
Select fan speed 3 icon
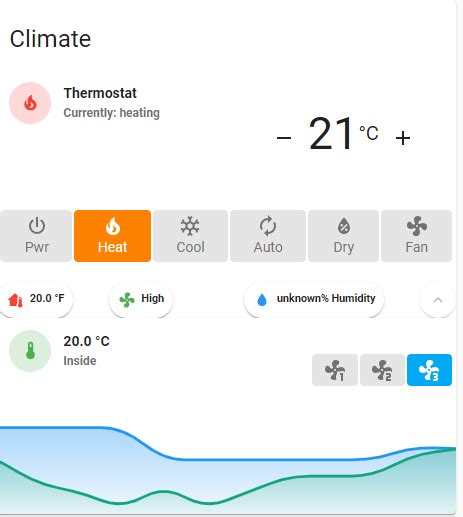[x=429, y=370]
